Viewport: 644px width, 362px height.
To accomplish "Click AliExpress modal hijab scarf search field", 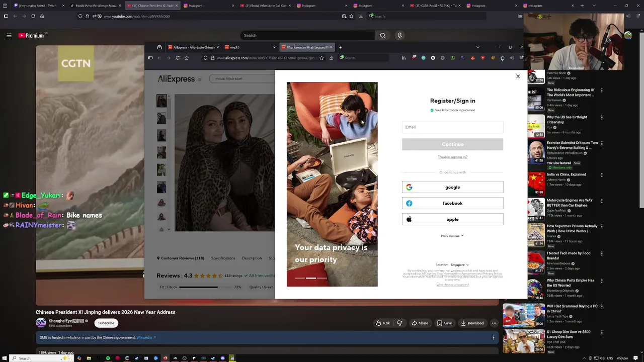I will [x=243, y=78].
